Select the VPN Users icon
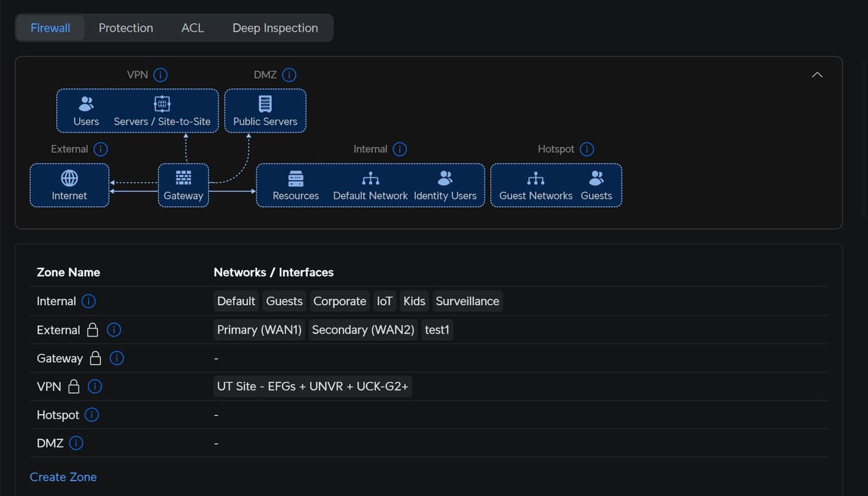 [86, 104]
